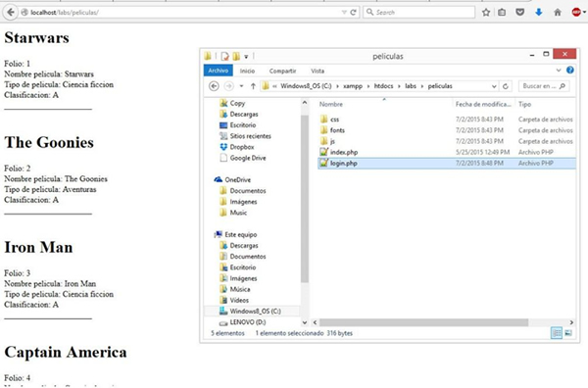This screenshot has height=388, width=588.
Task: Click New folder icon in title bar
Action: tap(236, 56)
